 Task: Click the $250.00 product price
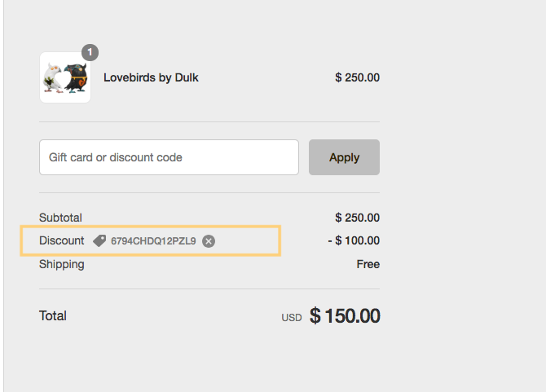point(357,77)
